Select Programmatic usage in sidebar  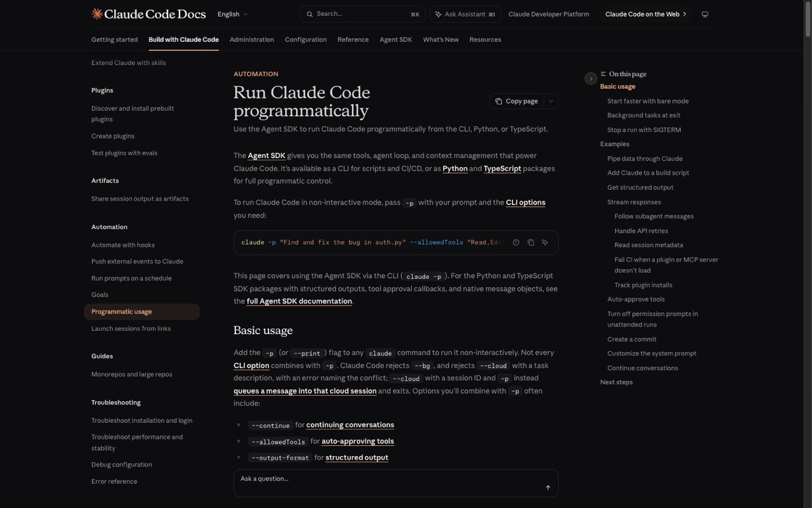pyautogui.click(x=141, y=312)
